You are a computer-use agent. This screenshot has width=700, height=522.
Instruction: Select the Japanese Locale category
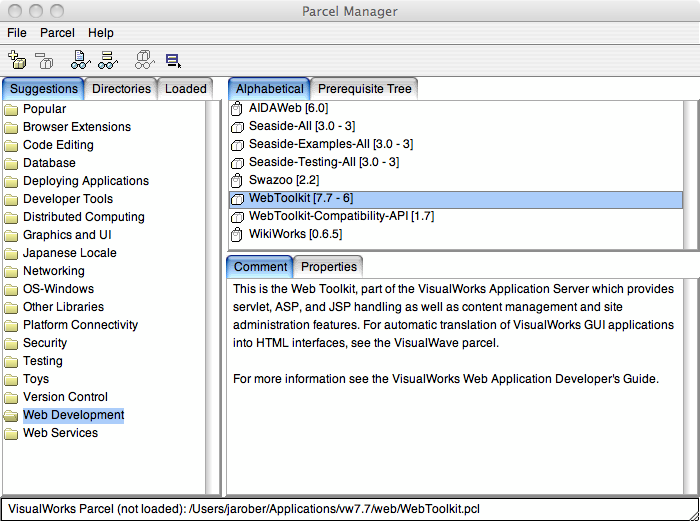pyautogui.click(x=70, y=253)
